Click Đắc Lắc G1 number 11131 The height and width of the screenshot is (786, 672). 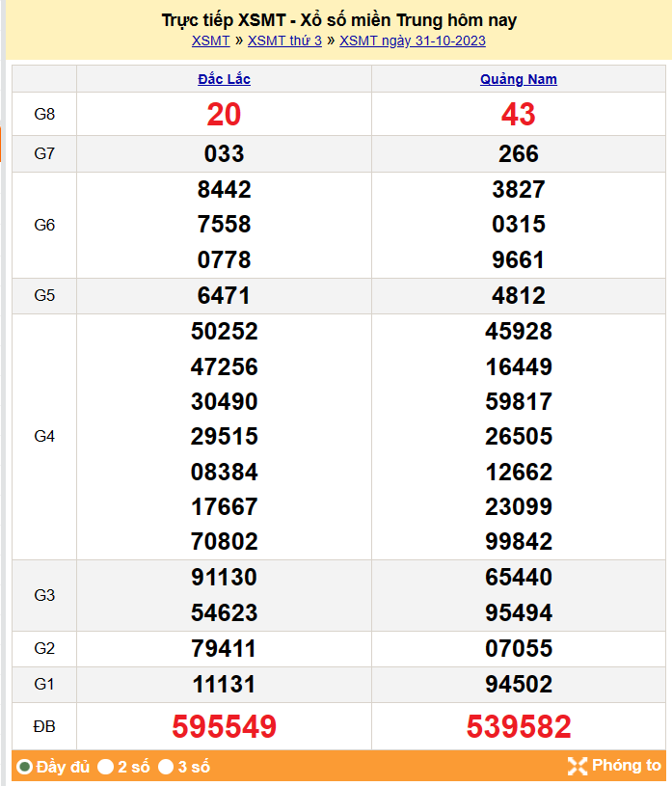pyautogui.click(x=224, y=685)
